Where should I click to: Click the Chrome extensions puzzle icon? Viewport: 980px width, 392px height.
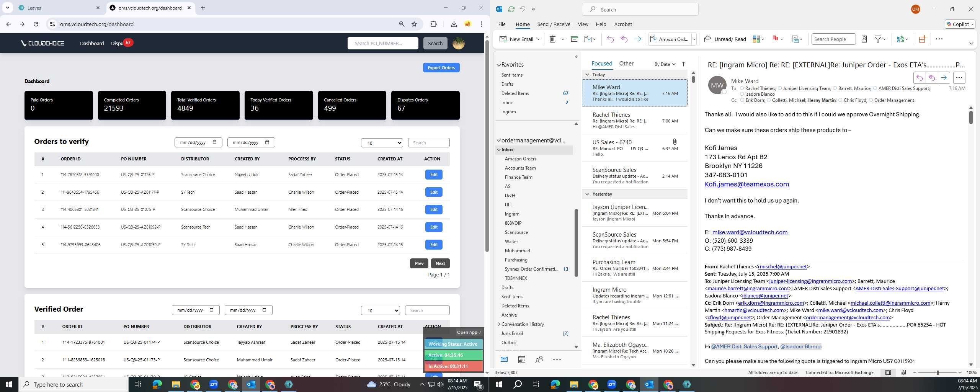tap(433, 24)
